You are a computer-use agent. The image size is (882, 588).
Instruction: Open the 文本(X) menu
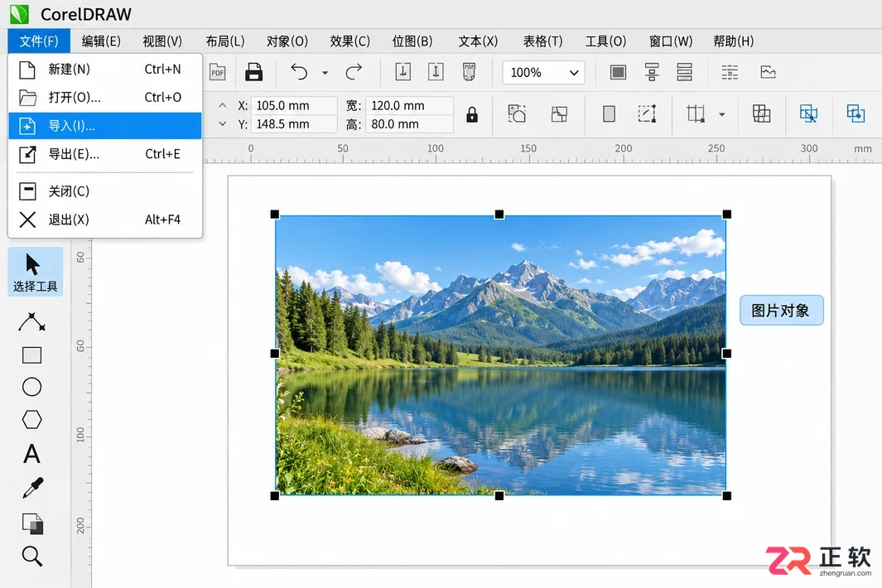pyautogui.click(x=478, y=41)
